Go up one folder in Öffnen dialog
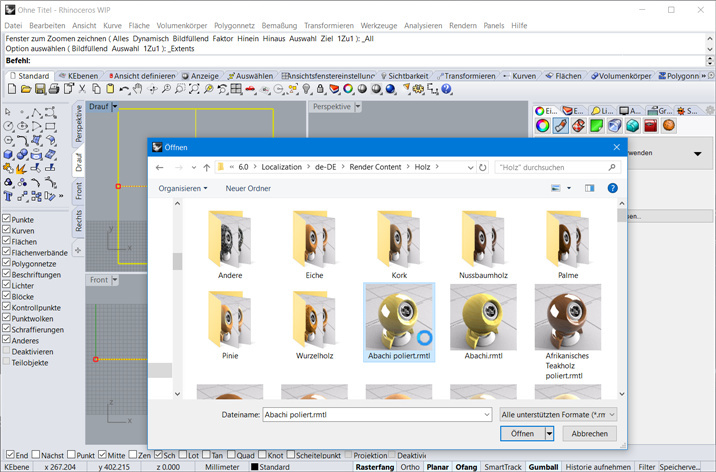Screen dimensions: 716x472 [206, 168]
